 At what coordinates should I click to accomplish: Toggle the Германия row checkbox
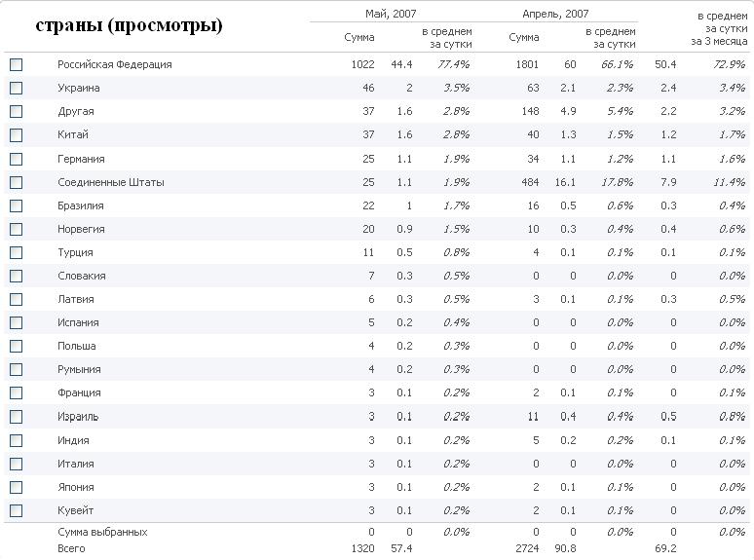pyautogui.click(x=16, y=159)
